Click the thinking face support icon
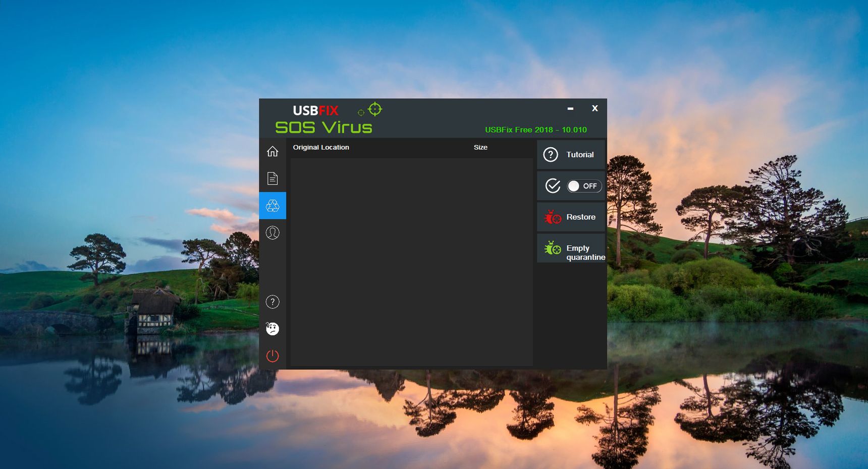This screenshot has height=469, width=868. point(273,329)
